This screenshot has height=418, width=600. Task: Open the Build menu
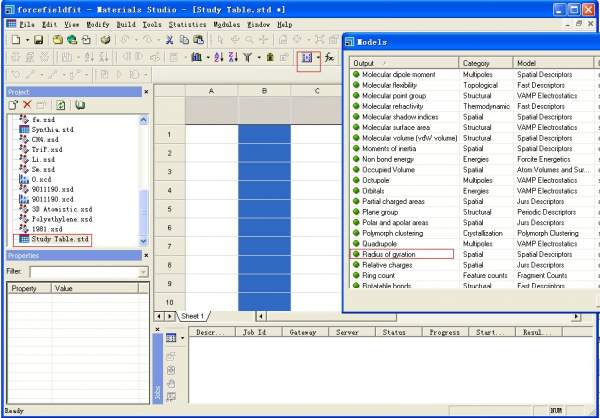pyautogui.click(x=126, y=24)
